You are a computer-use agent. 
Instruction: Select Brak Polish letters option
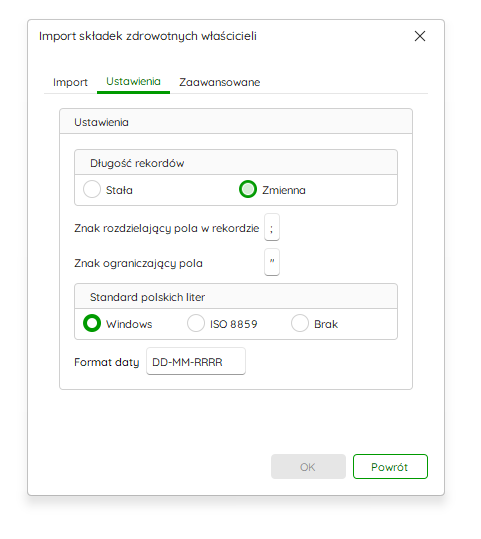[x=300, y=323]
